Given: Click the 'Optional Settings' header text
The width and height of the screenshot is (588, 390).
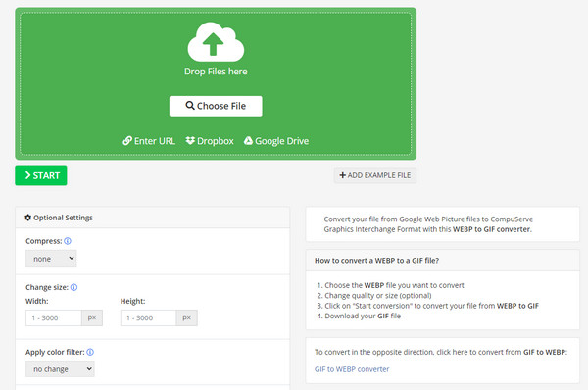Looking at the screenshot, I should (x=63, y=218).
